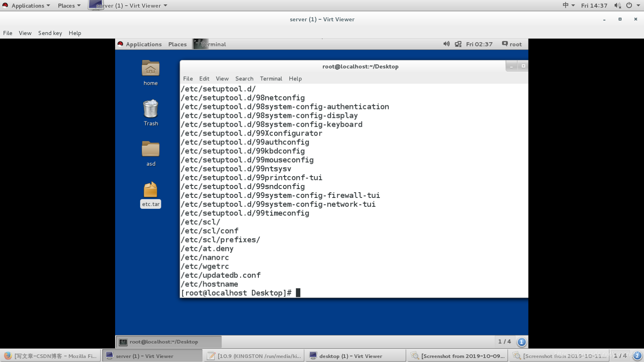
Task: Click host clock Fri 14:37
Action: (x=594, y=6)
